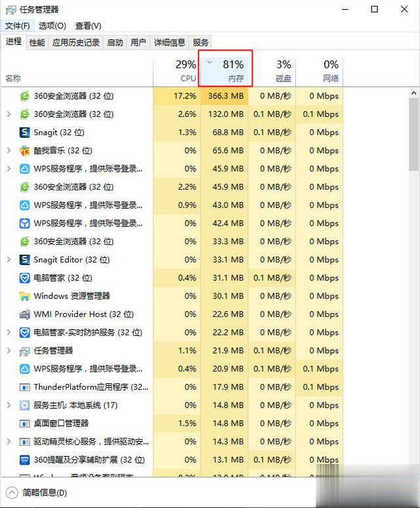
Task: Expand the 360安全浏览器 132.0 MB process group
Action: click(x=9, y=114)
